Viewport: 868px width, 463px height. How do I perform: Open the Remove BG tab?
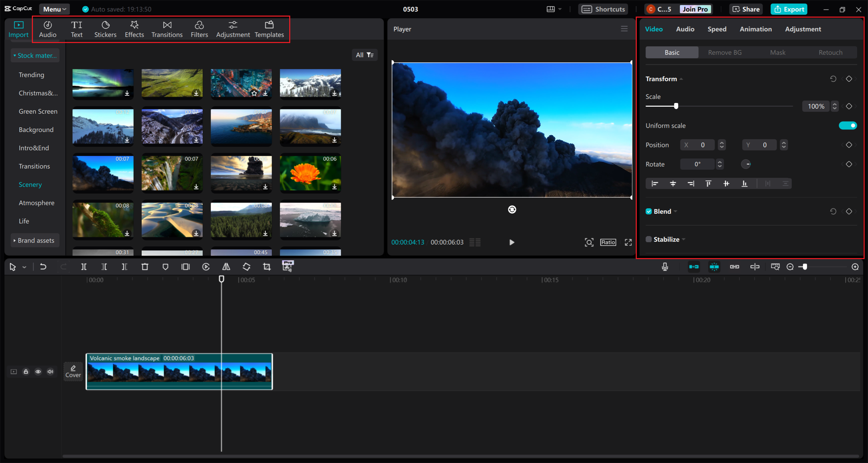[x=724, y=52]
